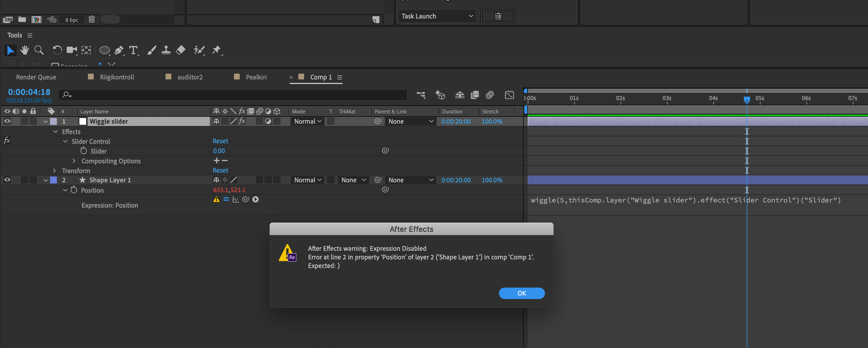The image size is (868, 348).
Task: Select the Ellipse shape tool
Action: 105,50
